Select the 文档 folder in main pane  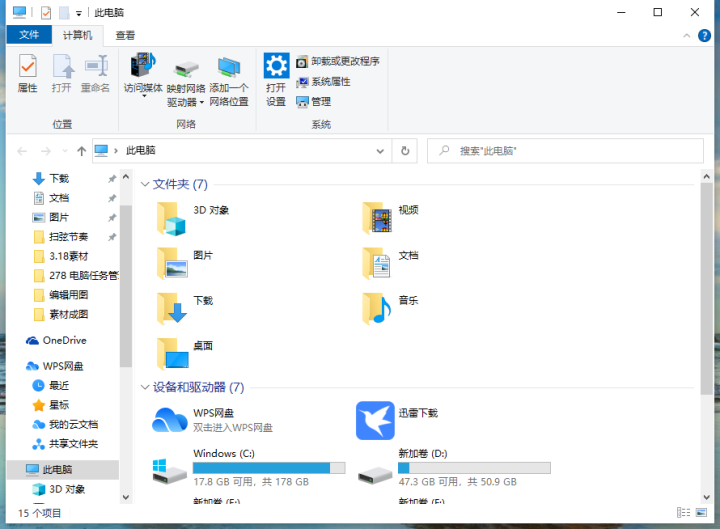(x=376, y=264)
